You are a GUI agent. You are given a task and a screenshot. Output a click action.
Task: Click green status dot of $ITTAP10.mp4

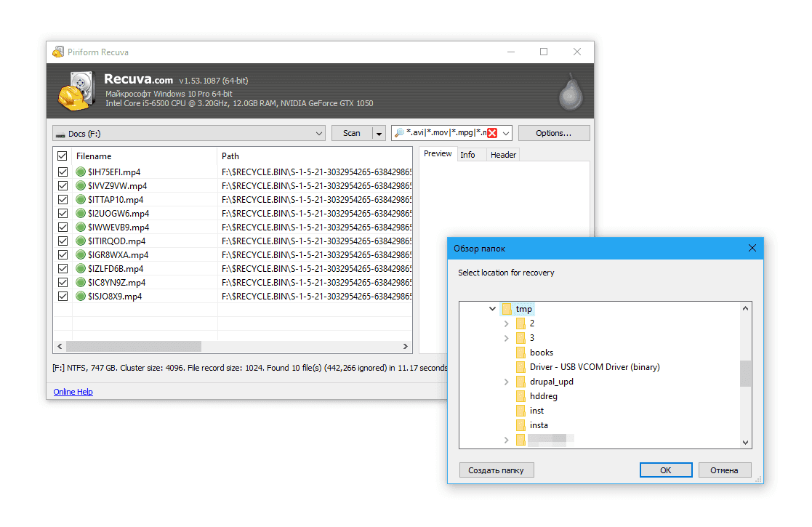(x=80, y=199)
